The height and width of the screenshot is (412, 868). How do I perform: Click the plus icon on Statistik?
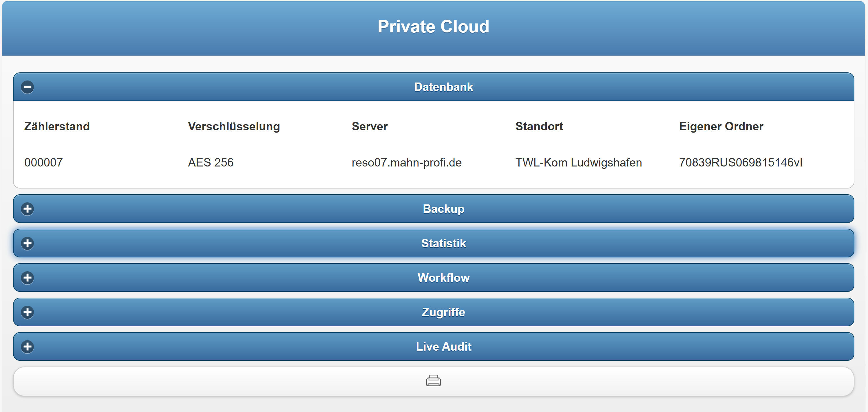(27, 243)
